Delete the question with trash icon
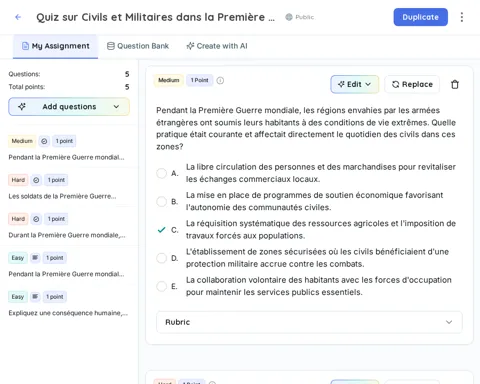 tap(455, 84)
